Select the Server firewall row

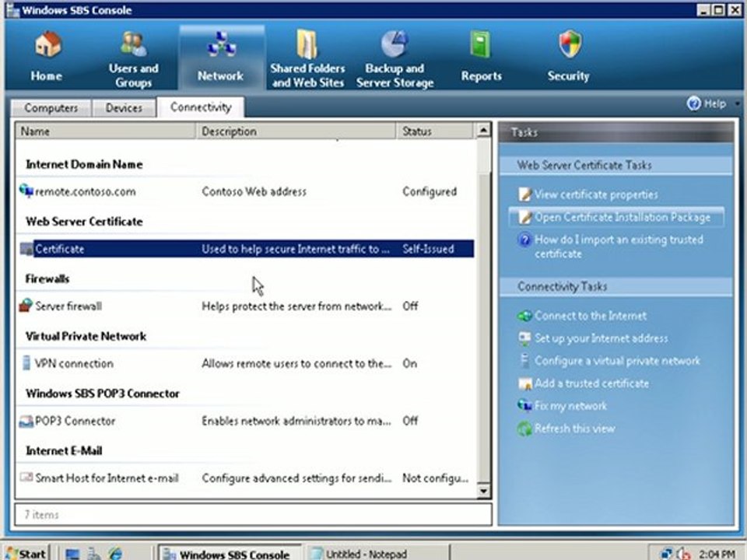coord(245,306)
